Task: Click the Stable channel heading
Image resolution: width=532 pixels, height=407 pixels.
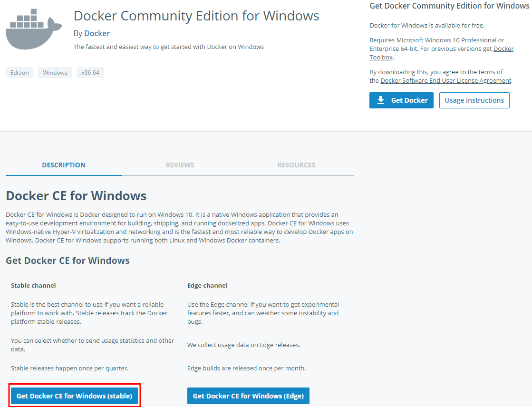Action: (x=33, y=285)
